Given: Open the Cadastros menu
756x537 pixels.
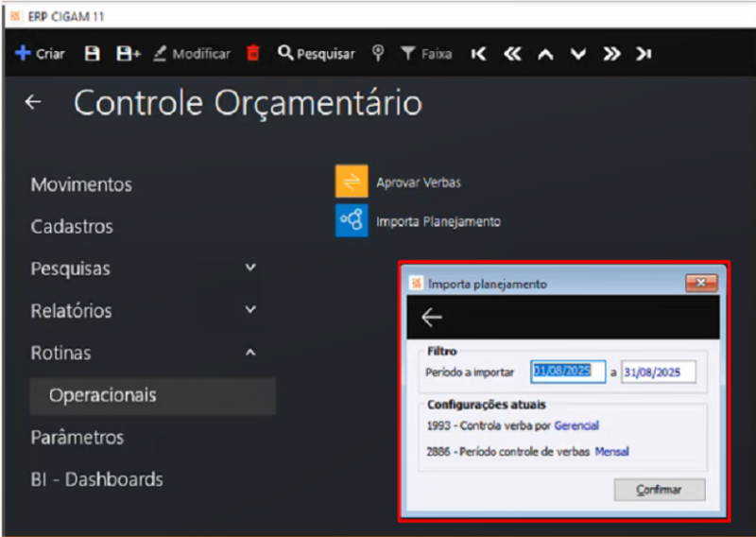Looking at the screenshot, I should coord(72,227).
